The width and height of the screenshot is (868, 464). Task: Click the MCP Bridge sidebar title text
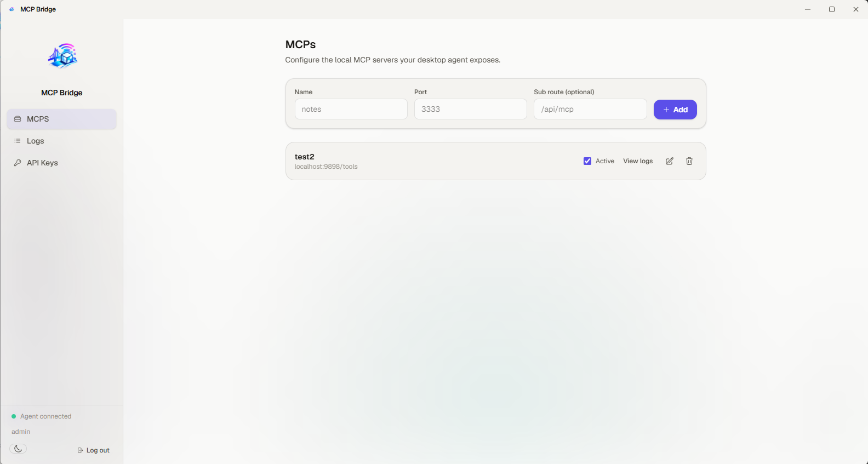tap(62, 93)
